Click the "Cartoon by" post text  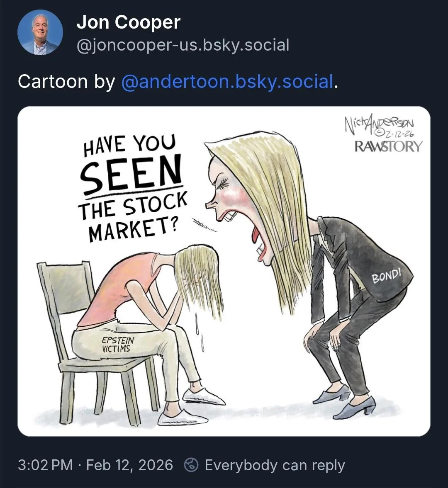click(x=66, y=81)
